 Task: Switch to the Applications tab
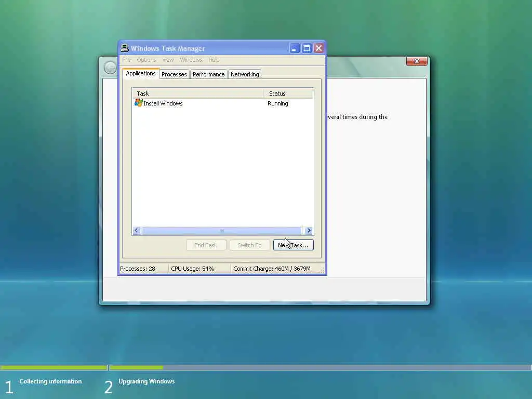click(x=140, y=73)
